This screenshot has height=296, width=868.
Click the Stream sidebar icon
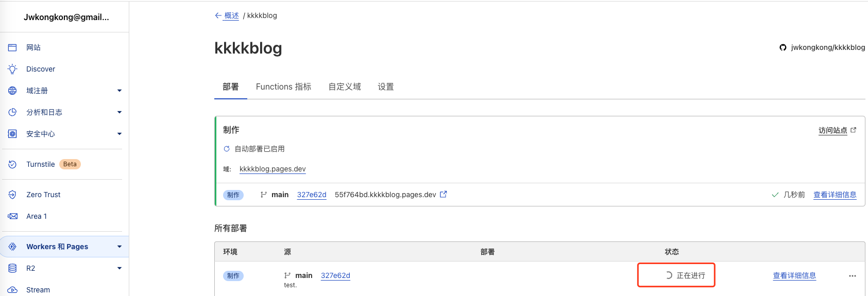click(13, 290)
